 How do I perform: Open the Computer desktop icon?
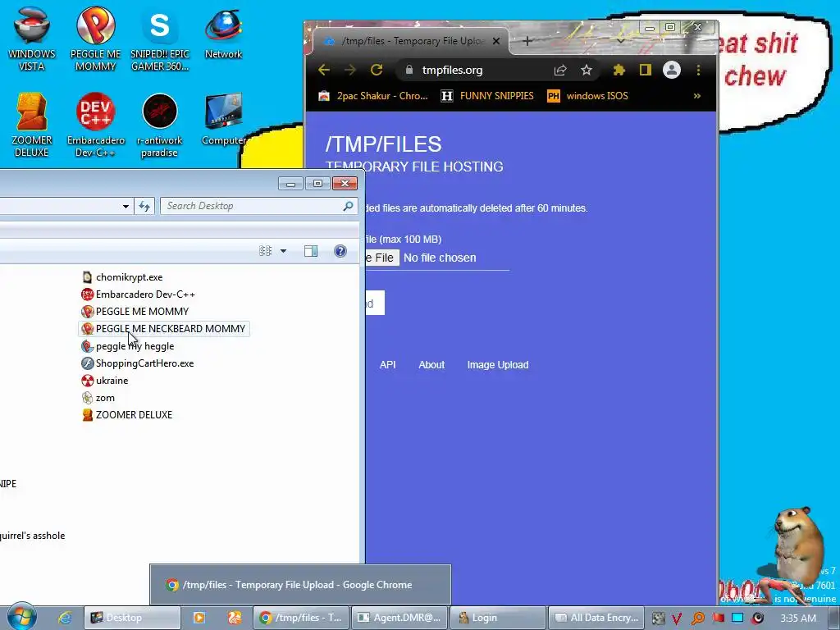(223, 120)
